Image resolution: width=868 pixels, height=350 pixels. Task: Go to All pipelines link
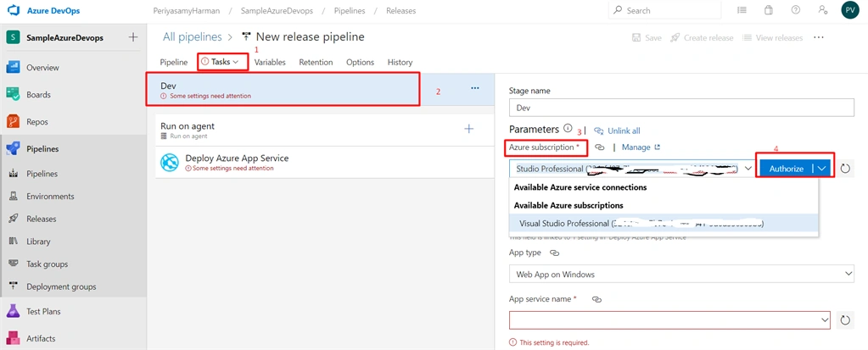coord(192,37)
